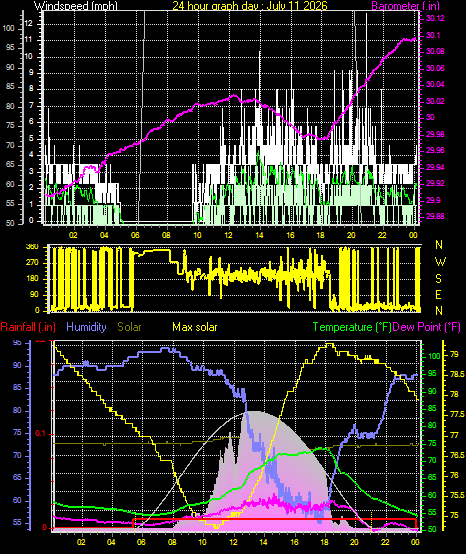The height and width of the screenshot is (554, 466).
Task: Click the Windspeed (mph) axis title
Action: 76,6
